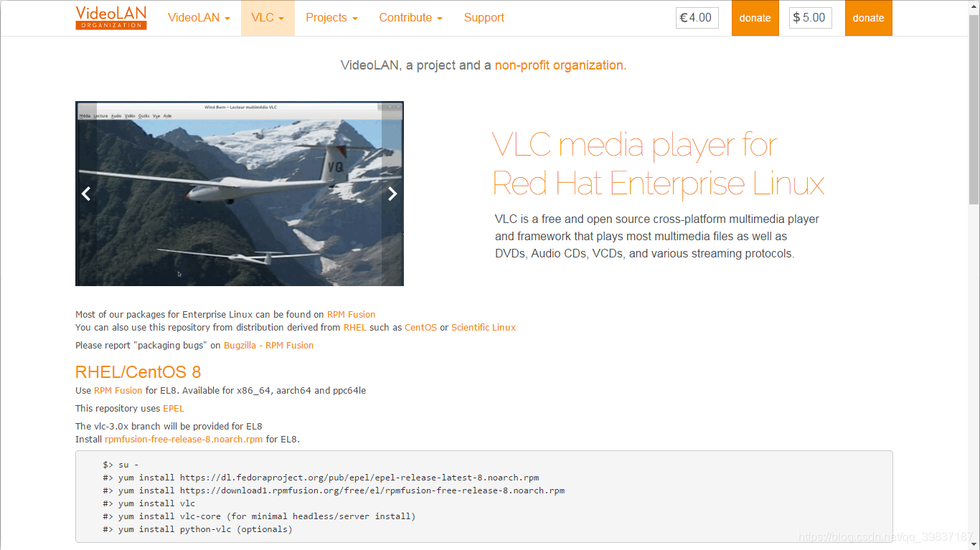Open the Scientific Linux link

(x=483, y=328)
